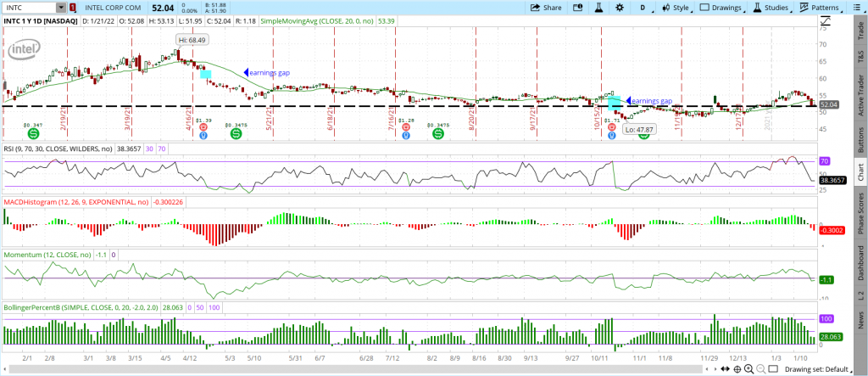Select the crosshair pan tool icon
Viewport: 868px width, 376px height.
pos(737,369)
